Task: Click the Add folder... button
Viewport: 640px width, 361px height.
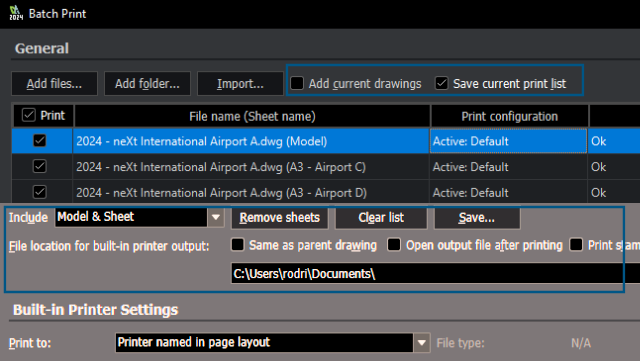Action: [147, 84]
